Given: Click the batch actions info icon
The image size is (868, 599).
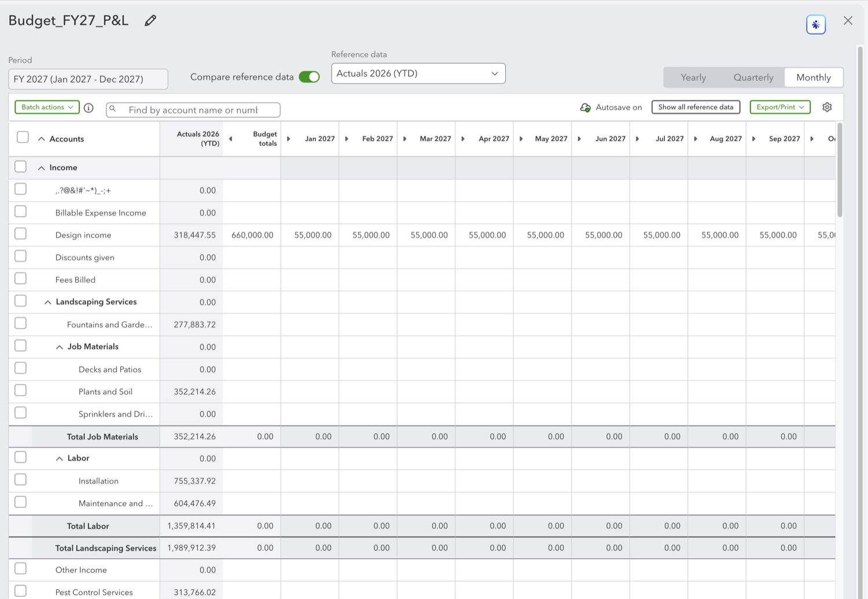Looking at the screenshot, I should click(89, 108).
